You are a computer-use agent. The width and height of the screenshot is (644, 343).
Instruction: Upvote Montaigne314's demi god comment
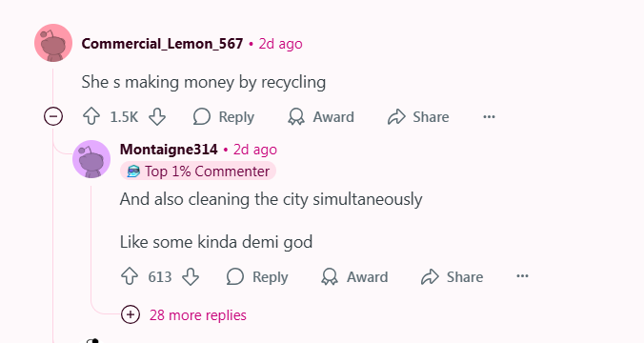pos(130,276)
